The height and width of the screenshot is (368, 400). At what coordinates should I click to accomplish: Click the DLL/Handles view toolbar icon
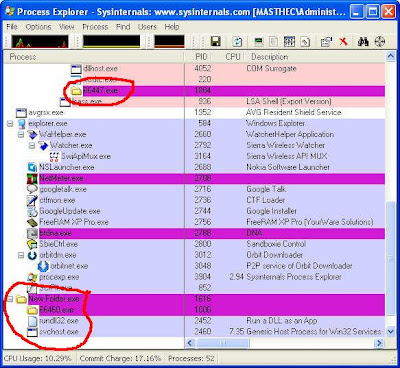(305, 42)
